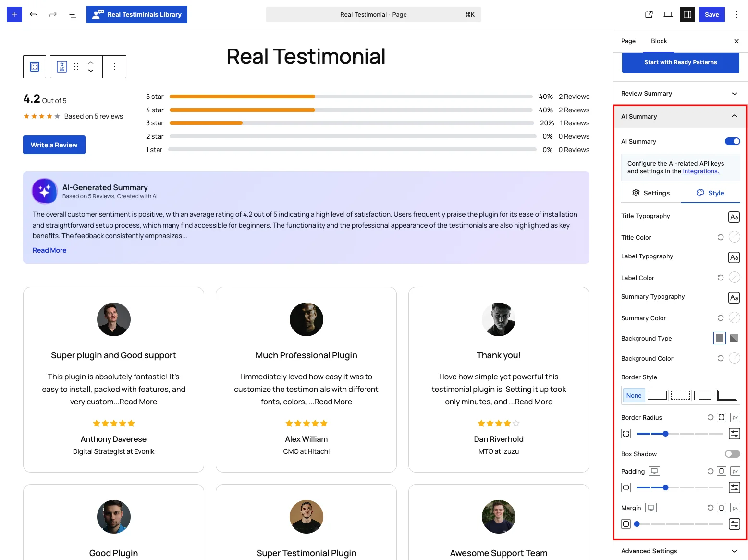Move block down arrow
748x560 pixels.
(x=91, y=71)
